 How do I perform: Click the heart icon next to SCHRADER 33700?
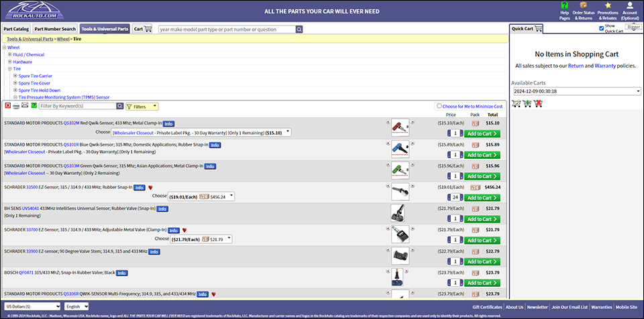184,231
